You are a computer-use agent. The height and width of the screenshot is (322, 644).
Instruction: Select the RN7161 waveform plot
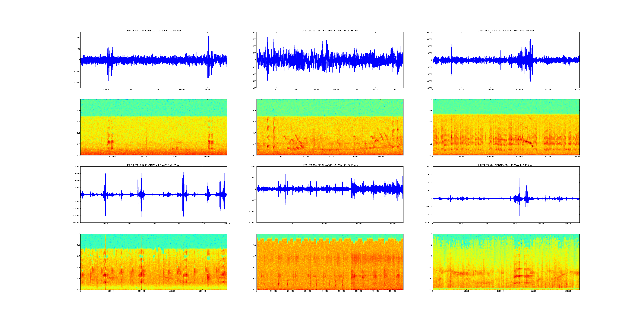153,194
